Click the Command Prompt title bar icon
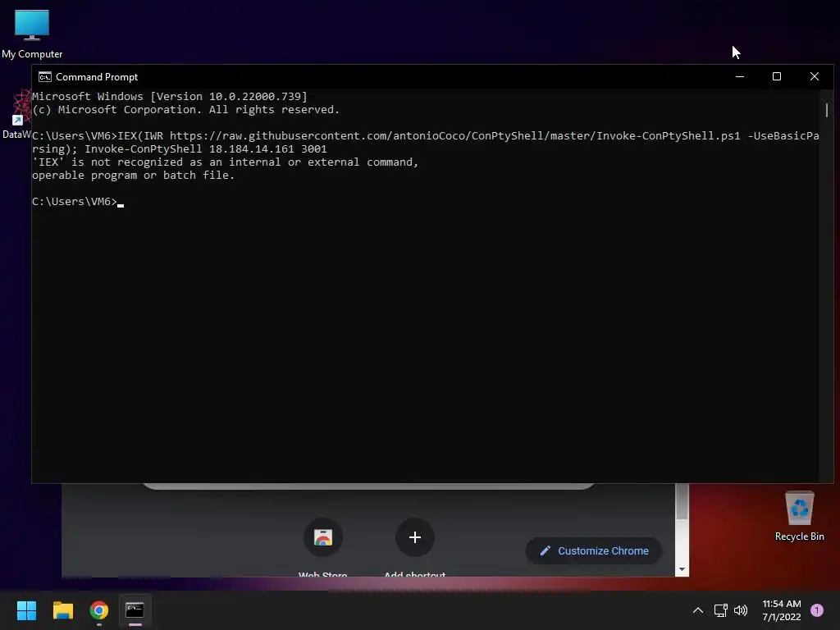Screen dimensions: 840x630 [x=44, y=76]
